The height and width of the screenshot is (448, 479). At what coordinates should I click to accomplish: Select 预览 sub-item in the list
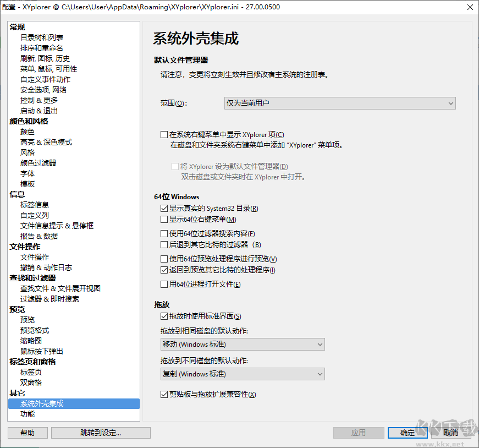27,320
